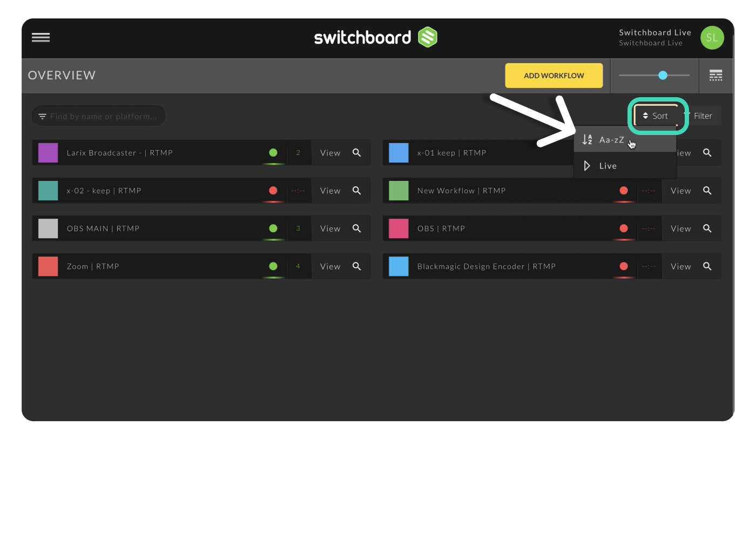756x540 pixels.
Task: View the Blackmagic Design Encoder workflow
Action: click(x=680, y=266)
